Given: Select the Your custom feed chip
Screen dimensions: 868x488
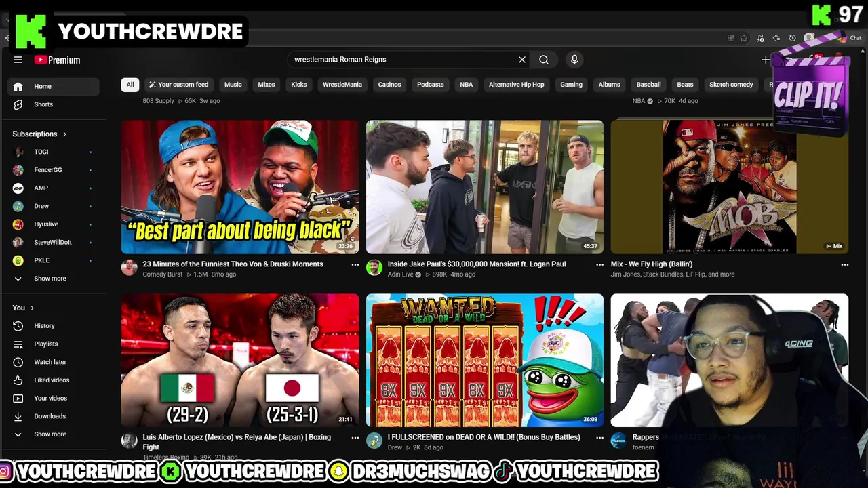Looking at the screenshot, I should click(178, 85).
